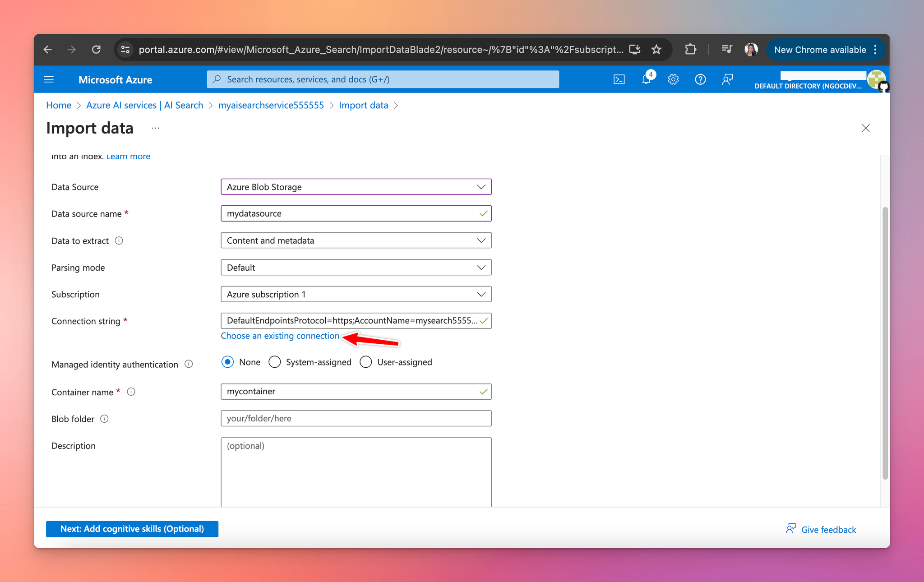This screenshot has height=582, width=924.
Task: Select System-assigned managed identity
Action: click(274, 362)
